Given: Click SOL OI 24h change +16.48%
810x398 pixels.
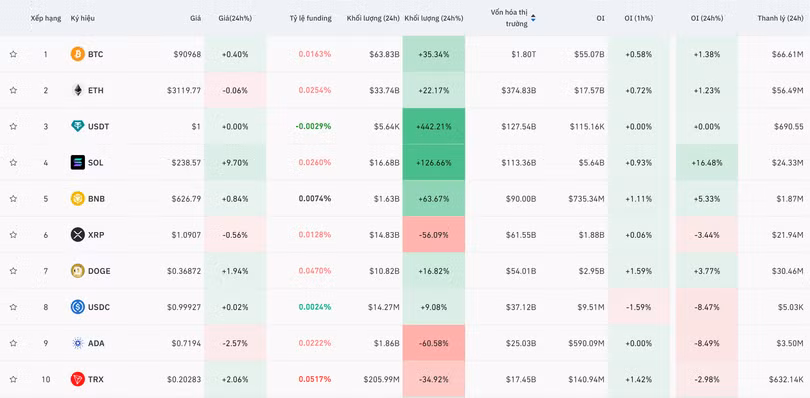Looking at the screenshot, I should point(707,162).
